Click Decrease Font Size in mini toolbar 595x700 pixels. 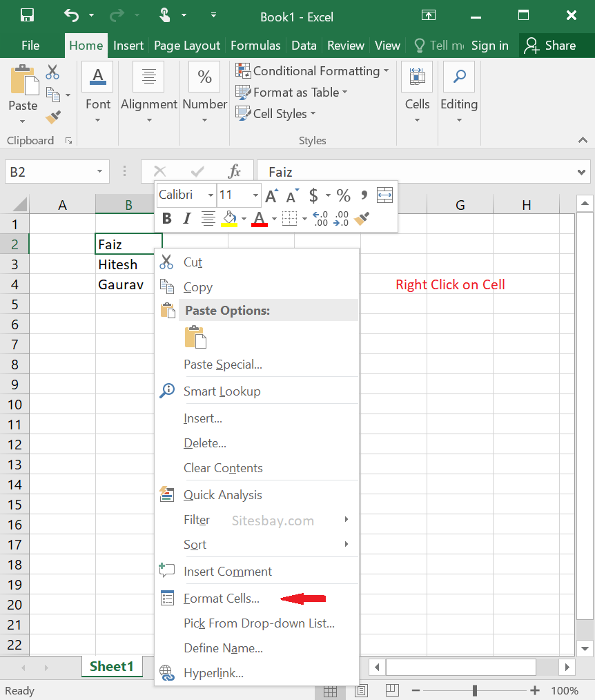click(293, 195)
